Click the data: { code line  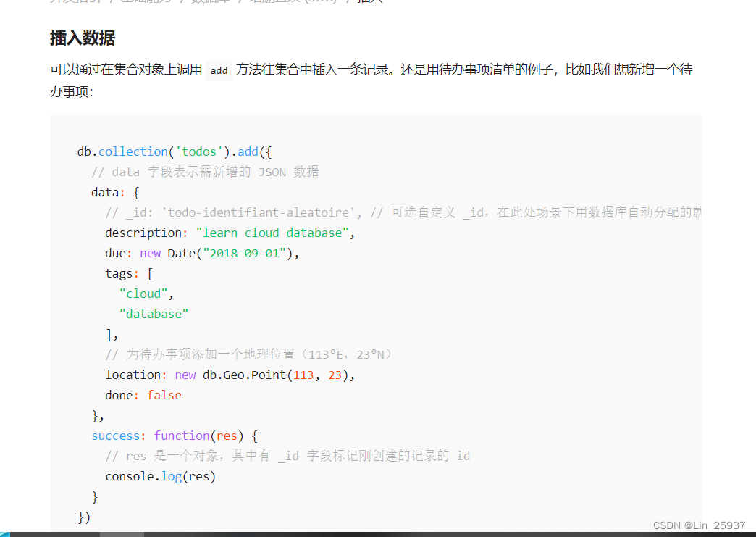[115, 193]
